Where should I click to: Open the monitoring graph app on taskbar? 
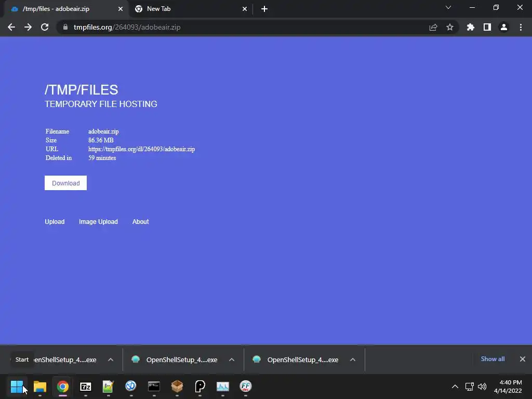222,386
